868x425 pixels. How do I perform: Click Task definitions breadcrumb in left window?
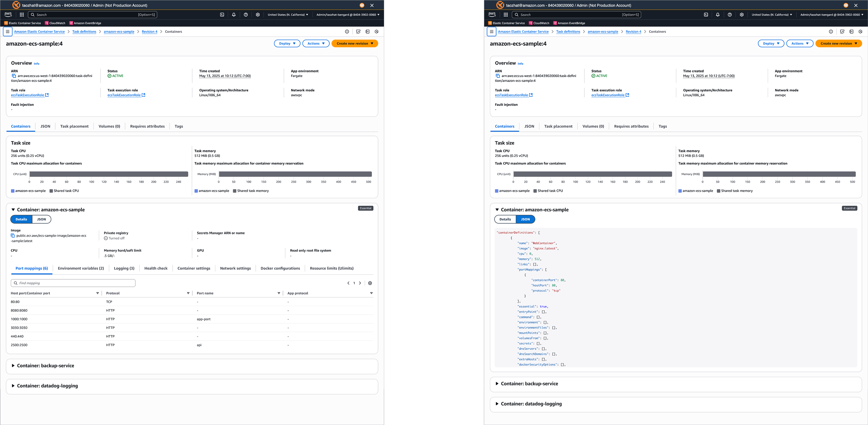[84, 32]
